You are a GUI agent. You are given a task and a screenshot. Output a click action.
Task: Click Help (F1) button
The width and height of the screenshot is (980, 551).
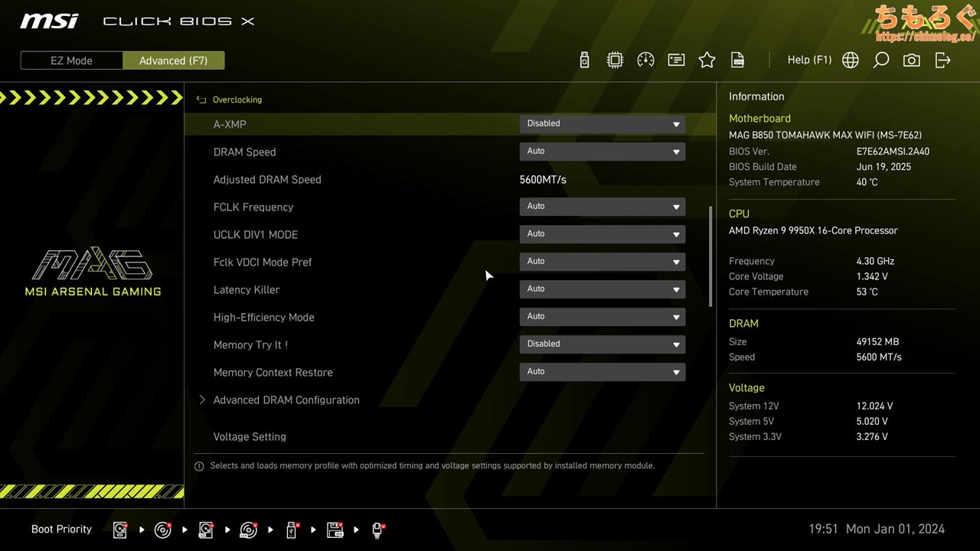[809, 60]
